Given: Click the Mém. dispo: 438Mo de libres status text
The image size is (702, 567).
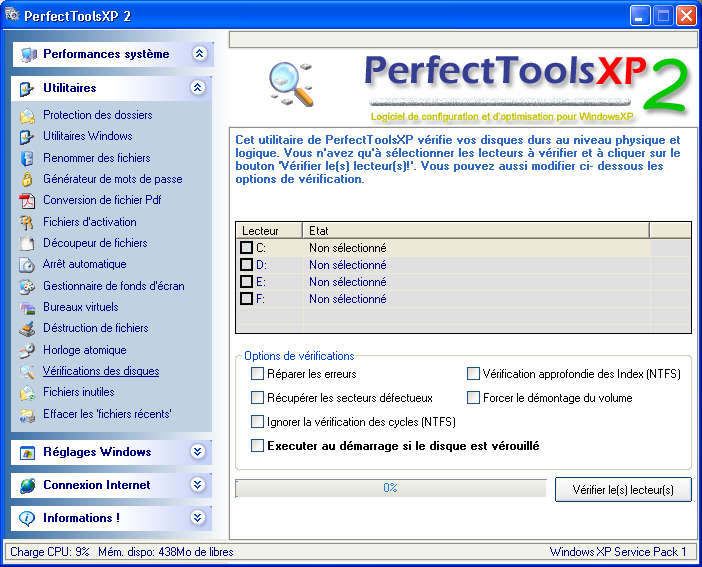Looking at the screenshot, I should pyautogui.click(x=166, y=552).
